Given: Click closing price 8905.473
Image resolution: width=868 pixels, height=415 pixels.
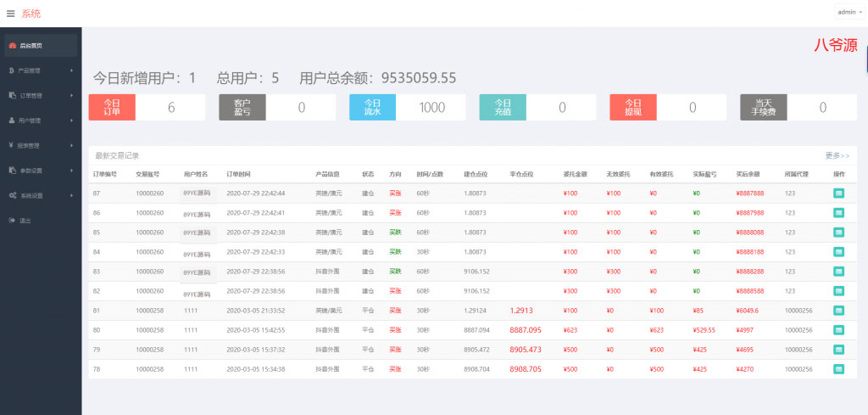Looking at the screenshot, I should (x=526, y=350).
